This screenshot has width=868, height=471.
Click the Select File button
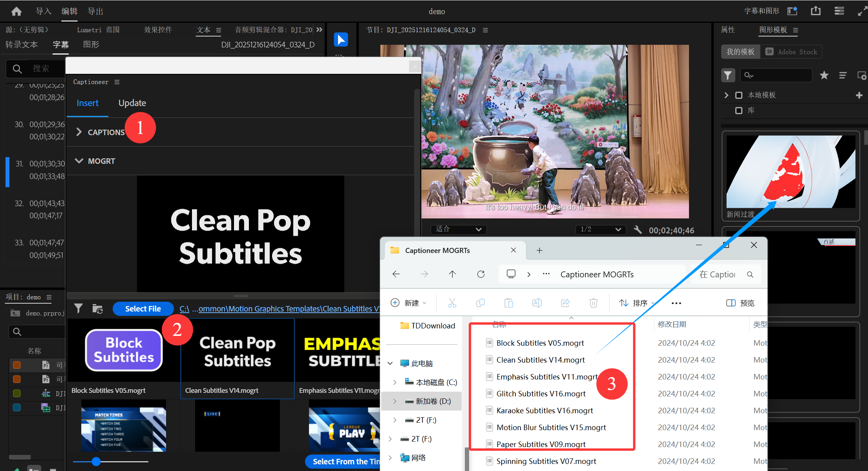(143, 309)
